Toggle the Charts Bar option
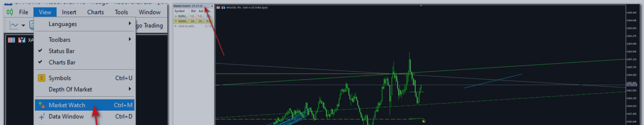The width and height of the screenshot is (644, 125). tap(85, 62)
